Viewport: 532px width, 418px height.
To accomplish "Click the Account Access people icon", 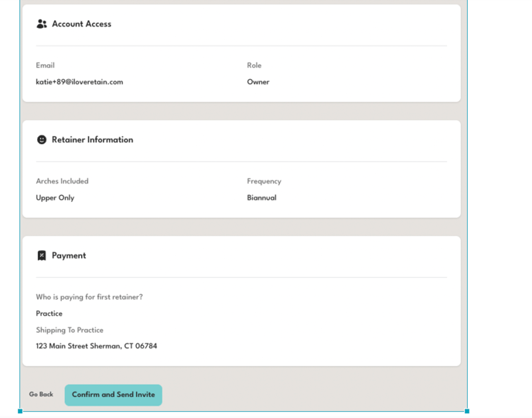I will click(42, 24).
